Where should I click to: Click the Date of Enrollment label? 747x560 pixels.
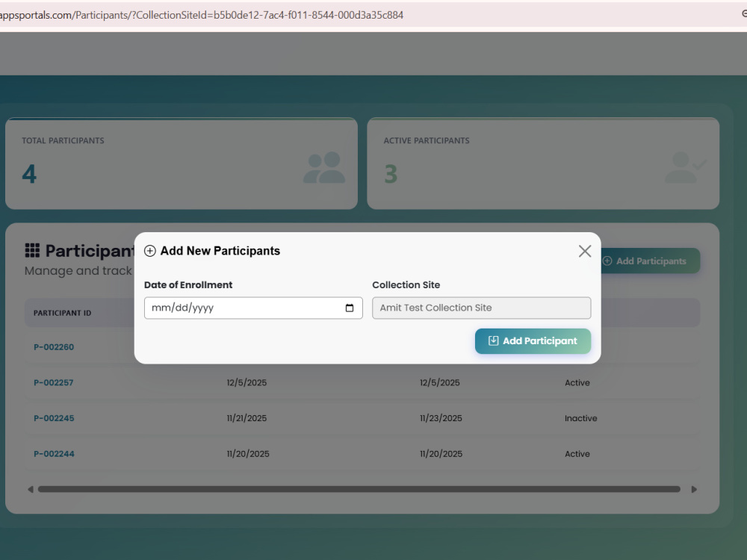pyautogui.click(x=188, y=284)
